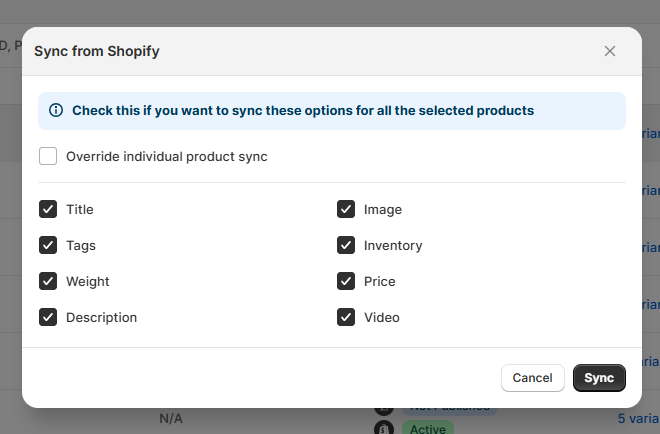This screenshot has width=660, height=434.
Task: Click the "Check this if you want" banner text
Action: (x=303, y=110)
